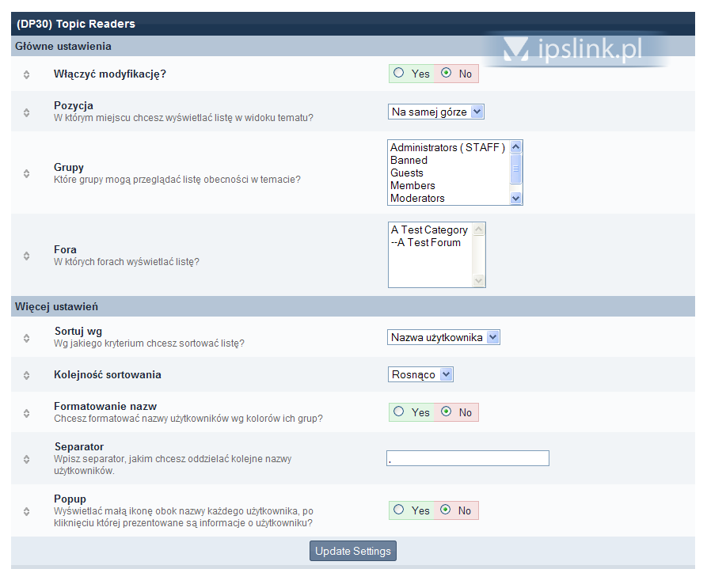Screen dimensions: 707x588
Task: Click reorder handle icon beside Popup
Action: point(26,511)
